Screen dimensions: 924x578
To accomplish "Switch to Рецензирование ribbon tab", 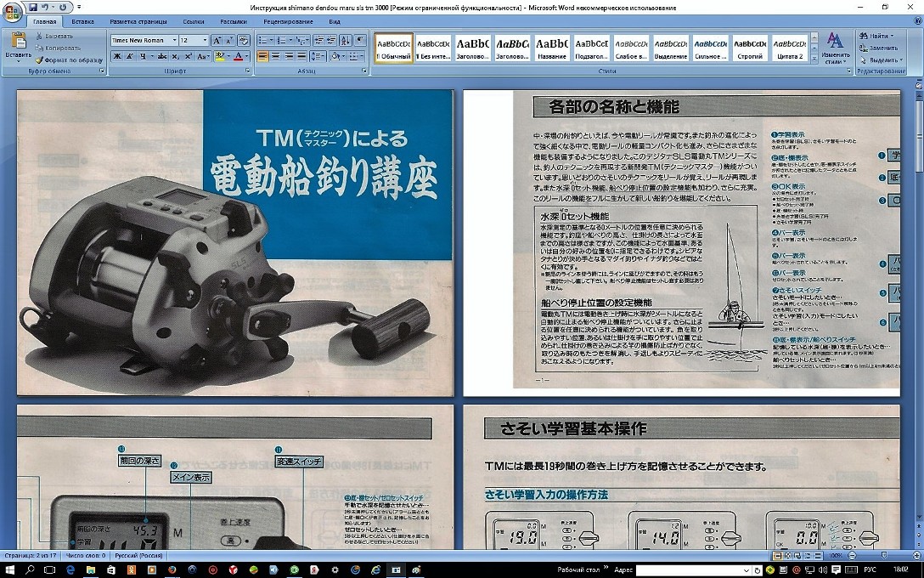I will coord(288,22).
